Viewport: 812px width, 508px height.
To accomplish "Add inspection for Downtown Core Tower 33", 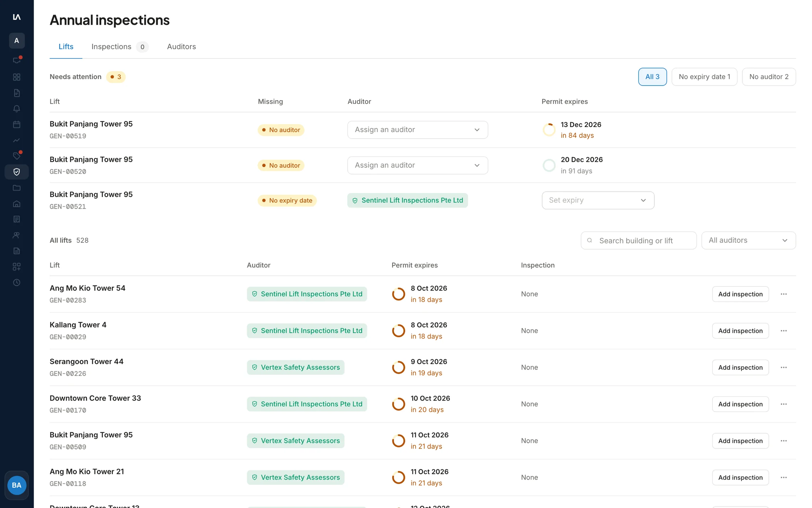I will coord(740,404).
